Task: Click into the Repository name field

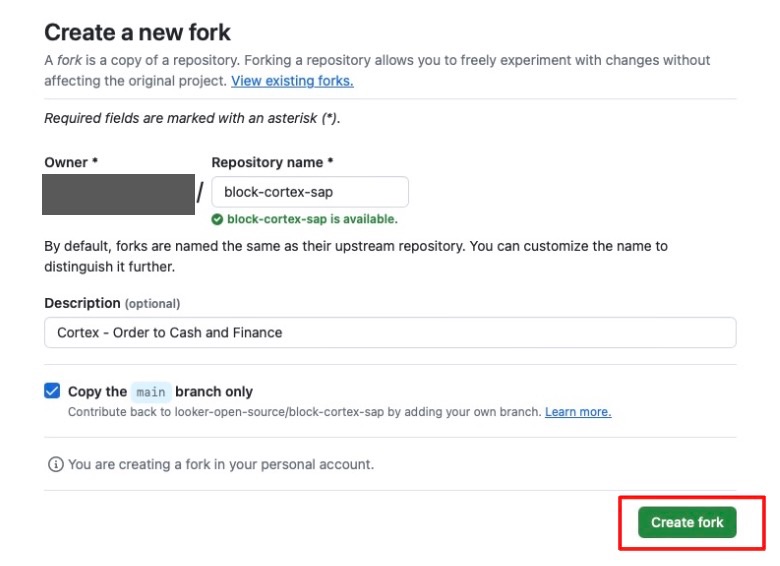Action: (x=310, y=192)
